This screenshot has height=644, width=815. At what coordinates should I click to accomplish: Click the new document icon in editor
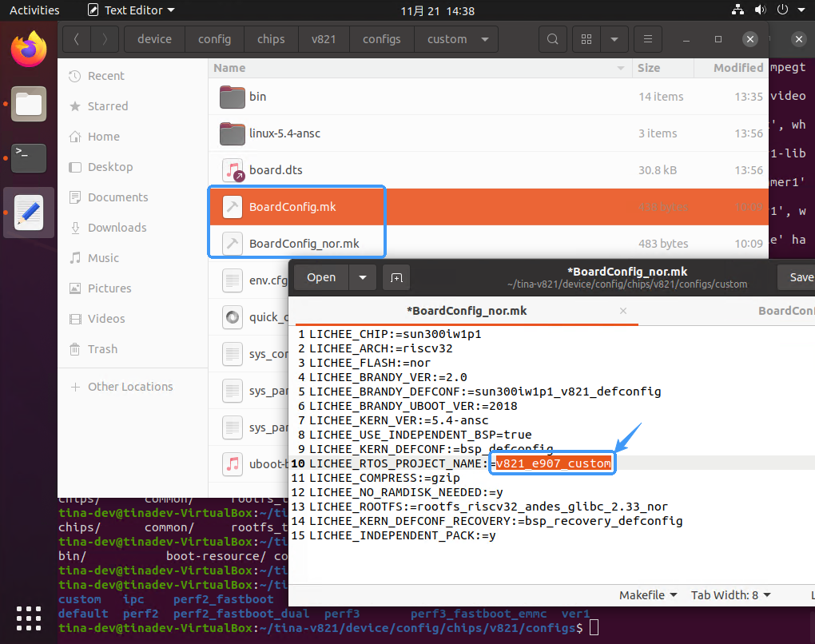click(x=396, y=277)
